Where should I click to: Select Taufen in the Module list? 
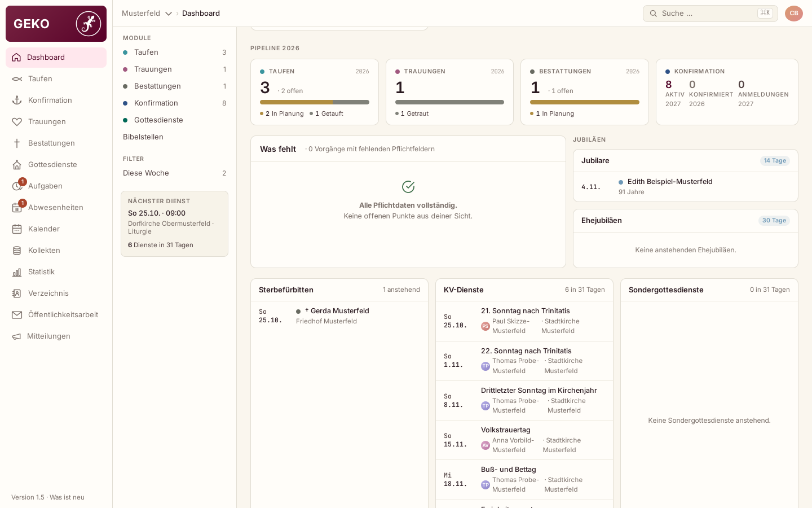click(175, 52)
